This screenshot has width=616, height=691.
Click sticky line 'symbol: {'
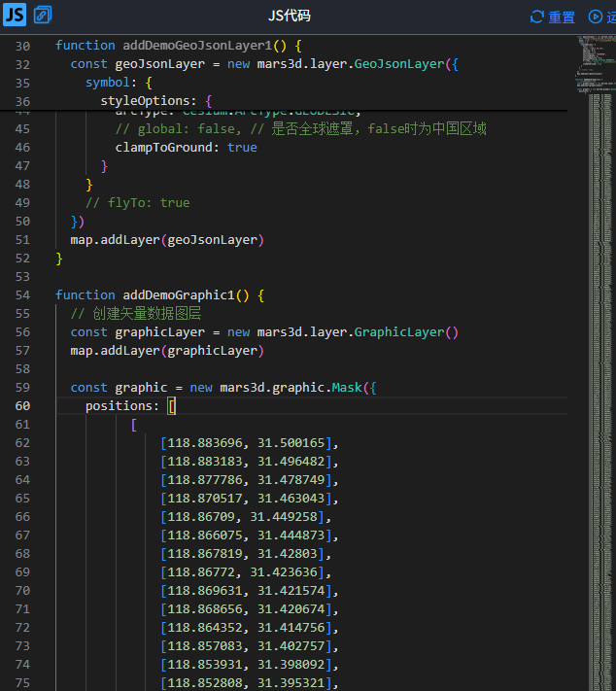point(119,83)
